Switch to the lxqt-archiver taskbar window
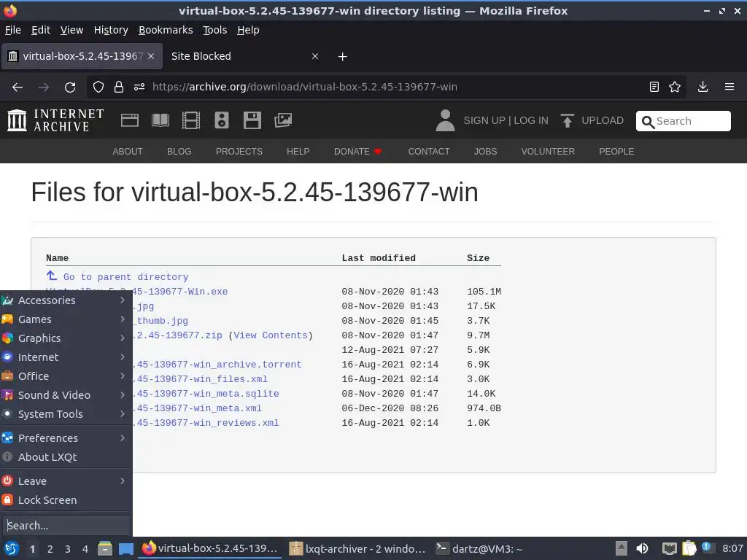Image resolution: width=747 pixels, height=560 pixels. coord(358,548)
